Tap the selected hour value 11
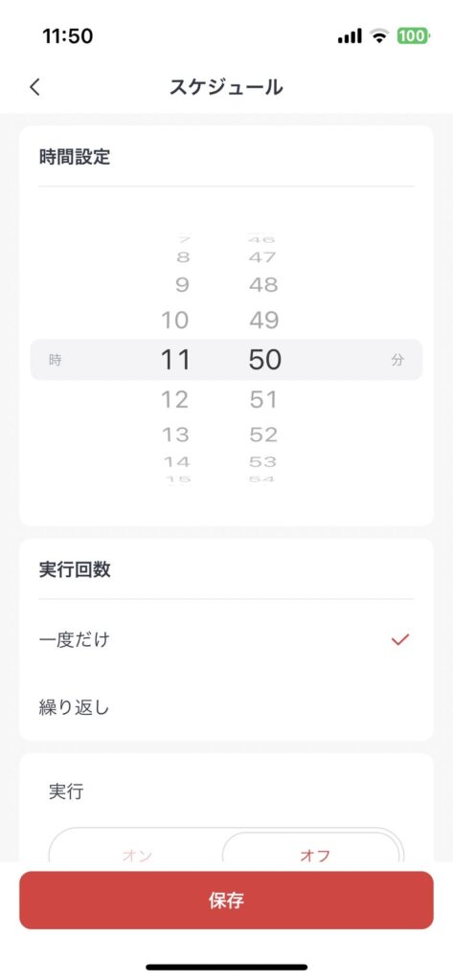This screenshot has width=453, height=980. coord(174,360)
